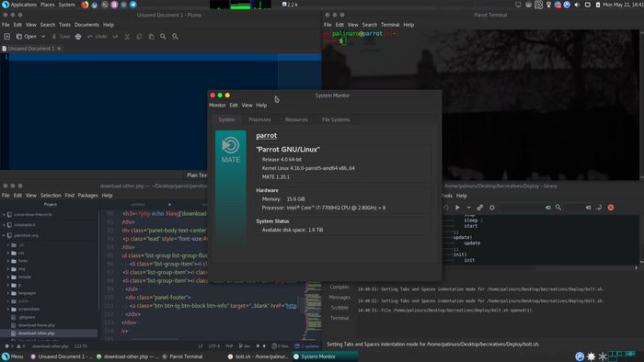Image resolution: width=644 pixels, height=362 pixels.
Task: Switch to the Processes tab
Action: click(x=259, y=119)
